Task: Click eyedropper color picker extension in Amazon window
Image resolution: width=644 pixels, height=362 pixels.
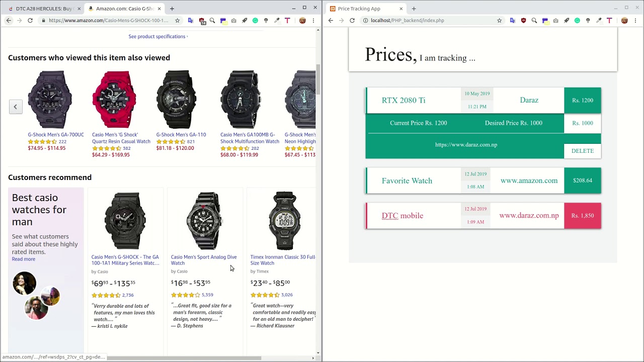Action: 277,21
